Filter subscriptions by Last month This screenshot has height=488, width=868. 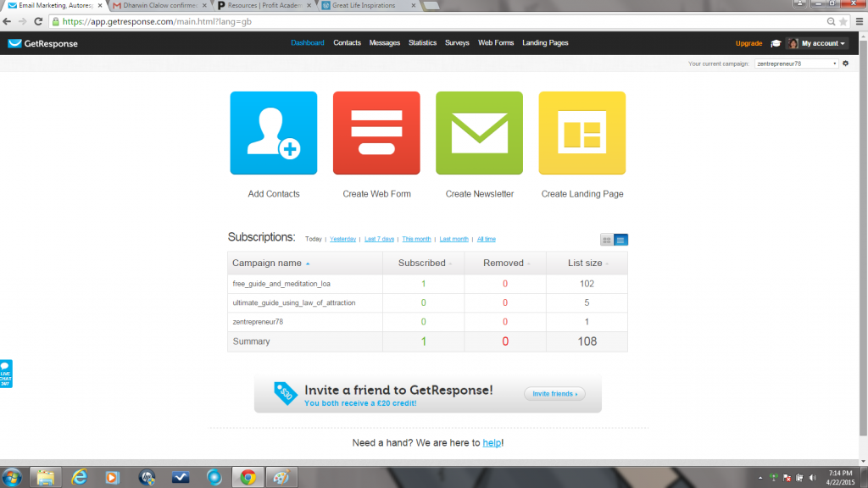tap(454, 239)
